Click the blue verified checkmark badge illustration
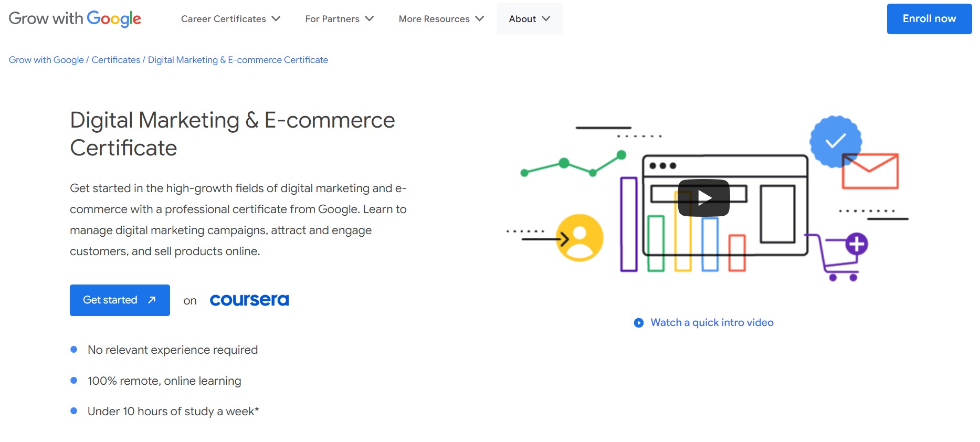 [835, 141]
